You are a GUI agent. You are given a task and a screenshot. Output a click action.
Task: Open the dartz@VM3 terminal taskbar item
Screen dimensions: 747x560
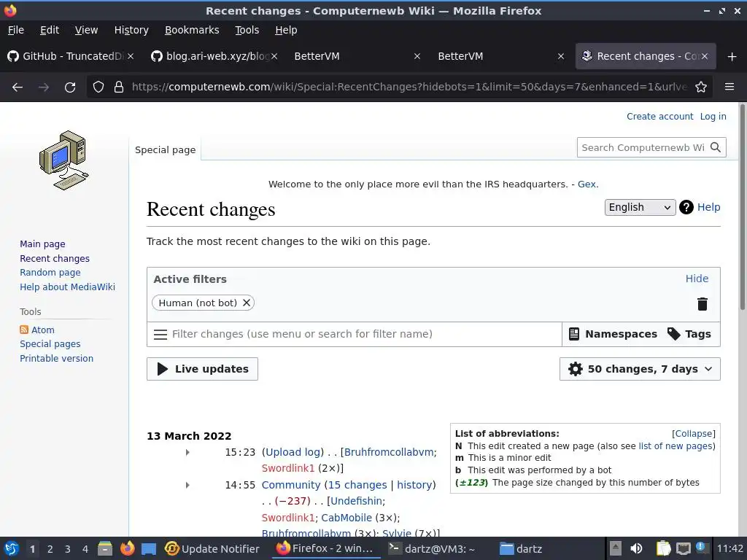[433, 549]
